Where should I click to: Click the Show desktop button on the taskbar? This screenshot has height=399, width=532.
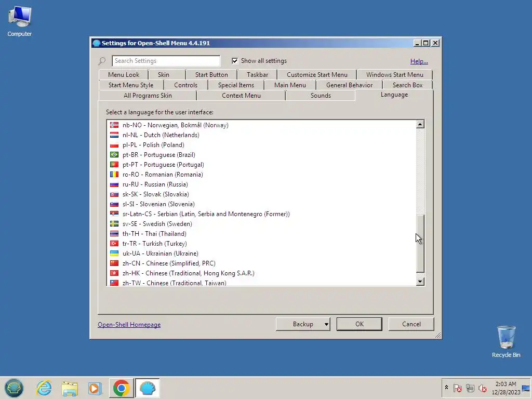point(526,388)
